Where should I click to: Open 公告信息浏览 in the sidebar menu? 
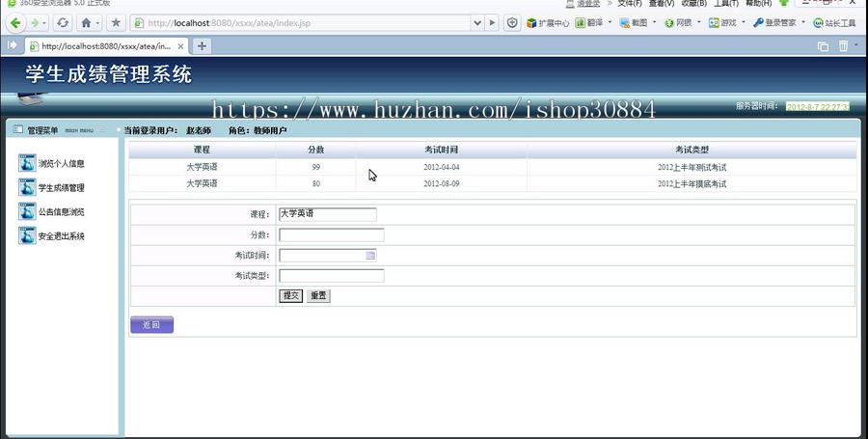[x=62, y=211]
